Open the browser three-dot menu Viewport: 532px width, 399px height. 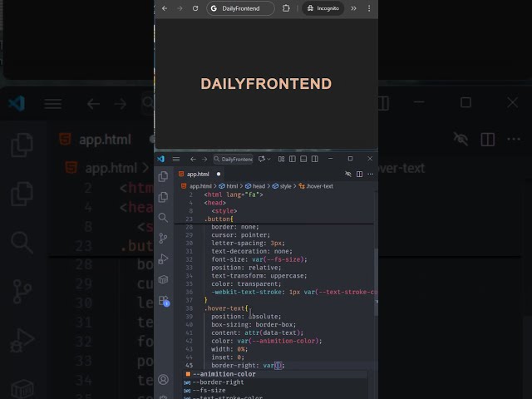coord(369,8)
